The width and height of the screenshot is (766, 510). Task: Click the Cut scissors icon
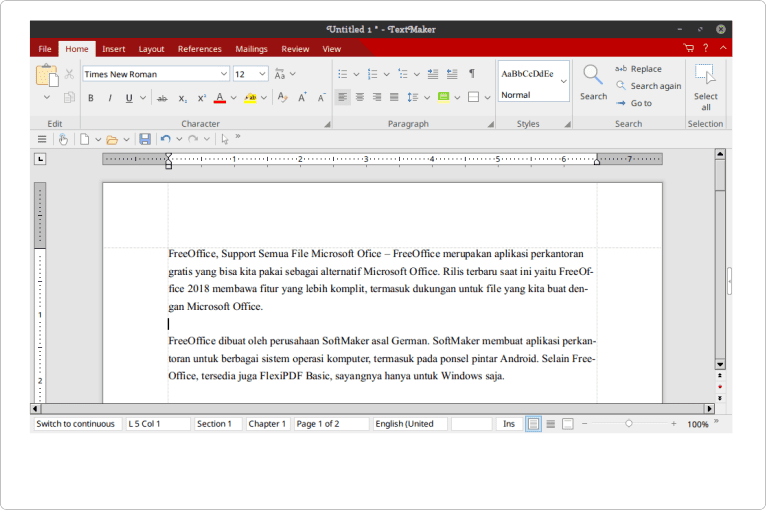click(69, 74)
